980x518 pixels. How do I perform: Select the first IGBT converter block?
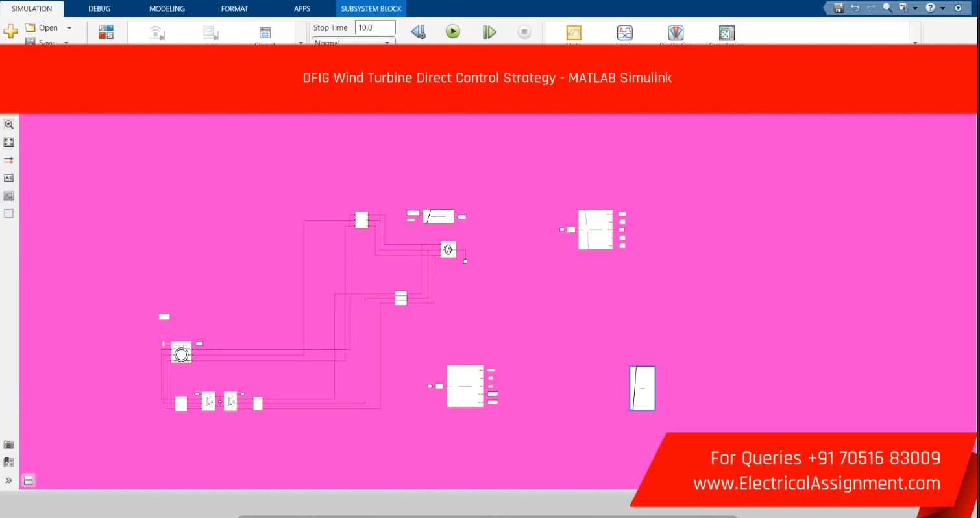[208, 401]
